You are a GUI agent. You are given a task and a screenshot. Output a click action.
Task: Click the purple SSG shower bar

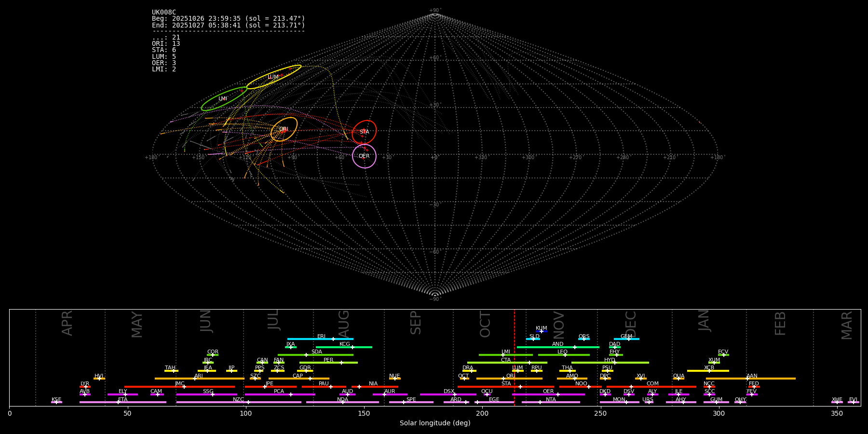click(x=207, y=394)
